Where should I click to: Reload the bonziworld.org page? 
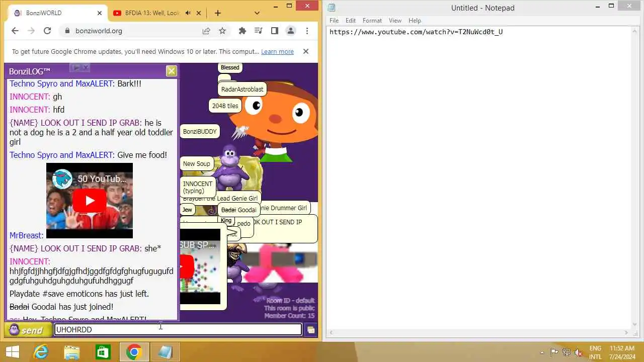(47, 31)
